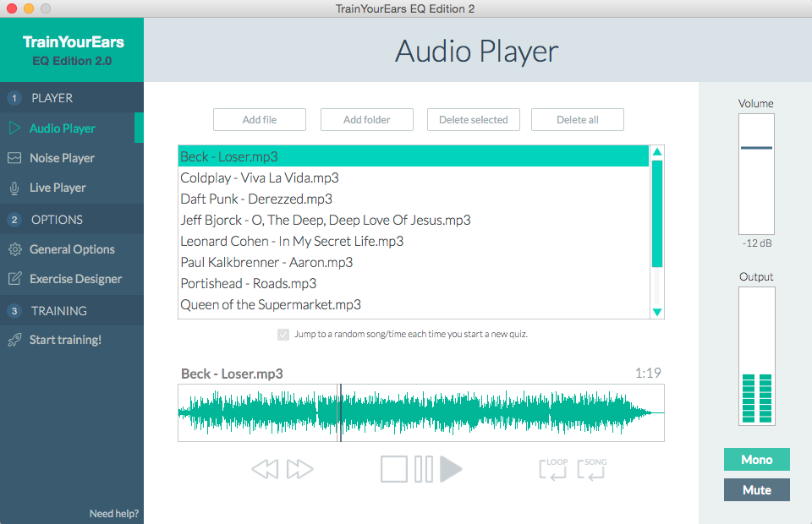Open Noise Player from sidebar
Screen dimensions: 812x524
[x=62, y=158]
